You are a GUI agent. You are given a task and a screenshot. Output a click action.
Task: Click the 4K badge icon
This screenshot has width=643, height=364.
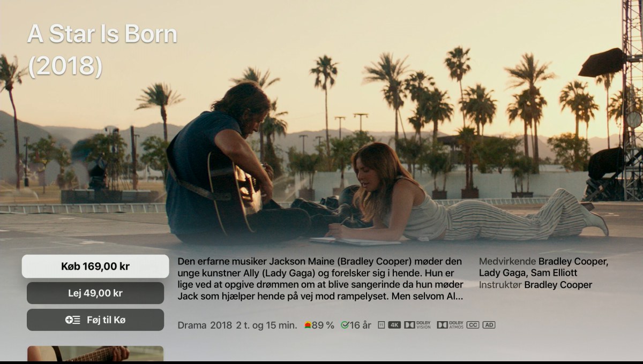(394, 325)
